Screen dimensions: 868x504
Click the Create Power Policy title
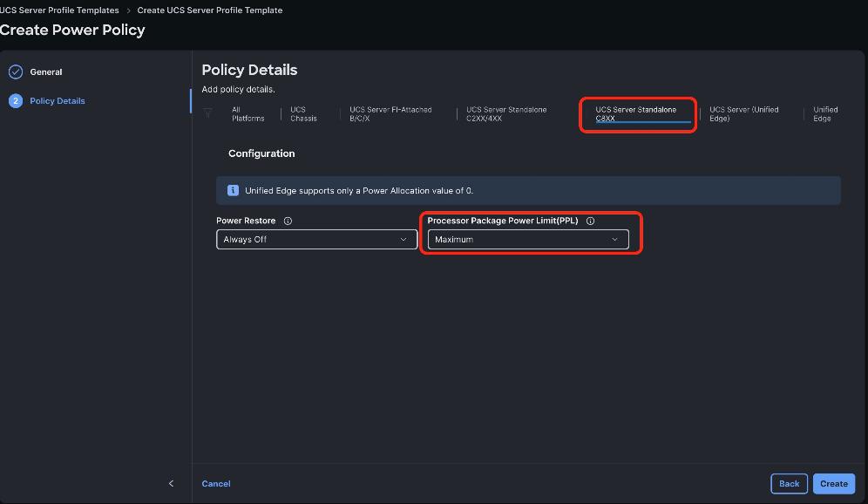click(x=72, y=30)
